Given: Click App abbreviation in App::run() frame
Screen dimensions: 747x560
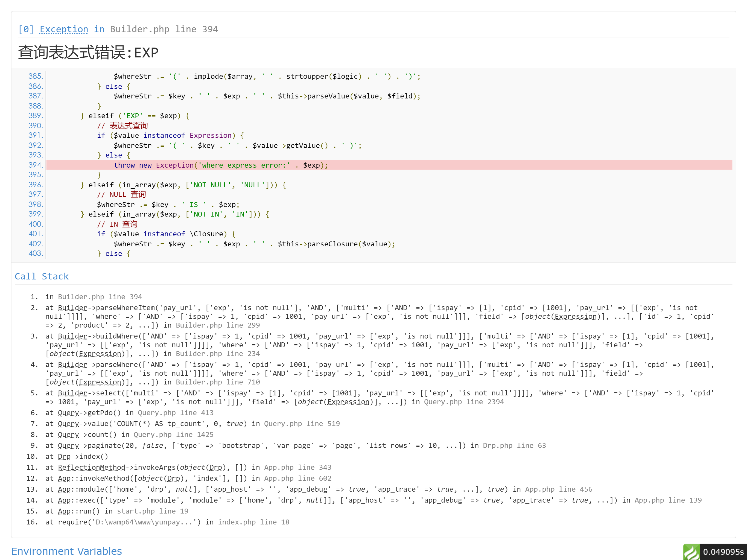Looking at the screenshot, I should (x=64, y=511).
